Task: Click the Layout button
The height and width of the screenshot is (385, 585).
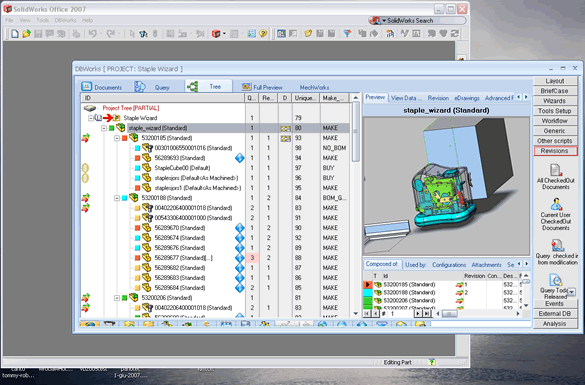Action: 555,81
